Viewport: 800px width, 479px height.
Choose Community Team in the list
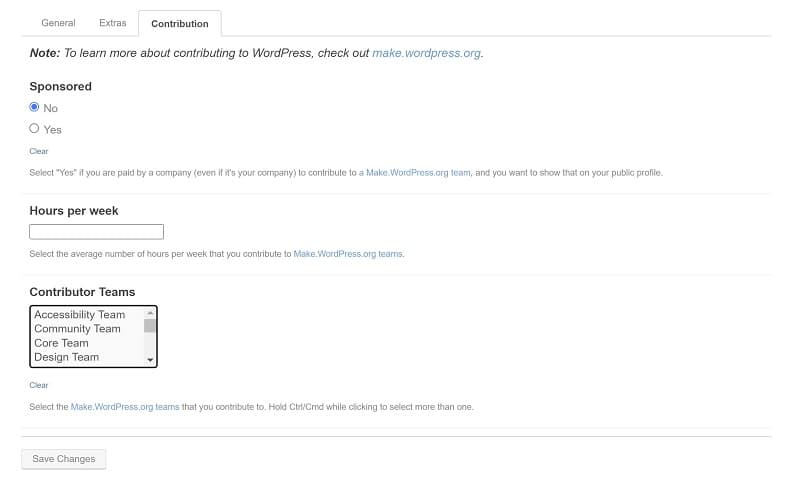tap(78, 329)
